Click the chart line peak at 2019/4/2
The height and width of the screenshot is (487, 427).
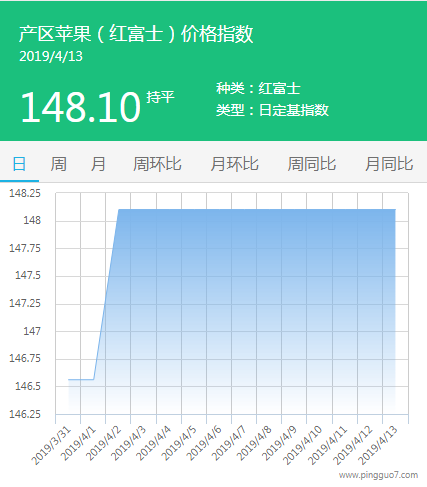pyautogui.click(x=119, y=209)
